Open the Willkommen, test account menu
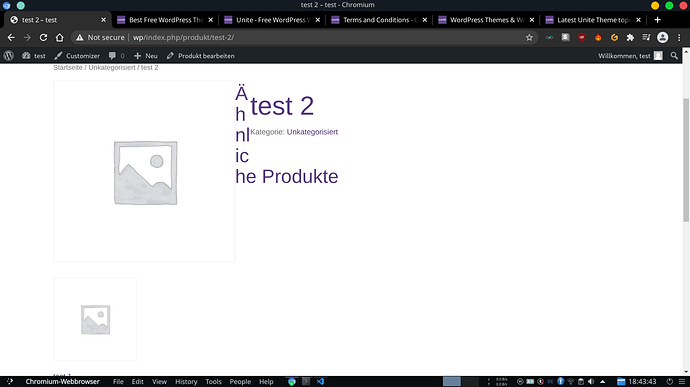The image size is (690, 387). [630, 56]
